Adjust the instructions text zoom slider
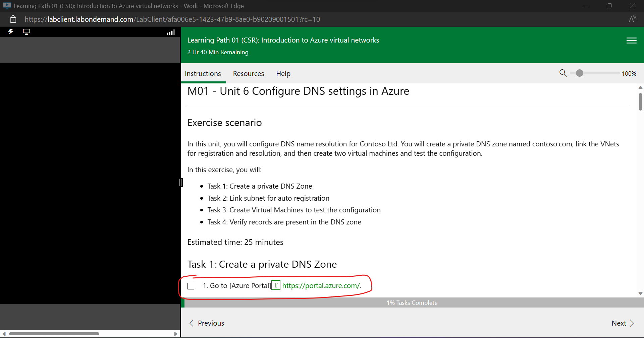 580,73
